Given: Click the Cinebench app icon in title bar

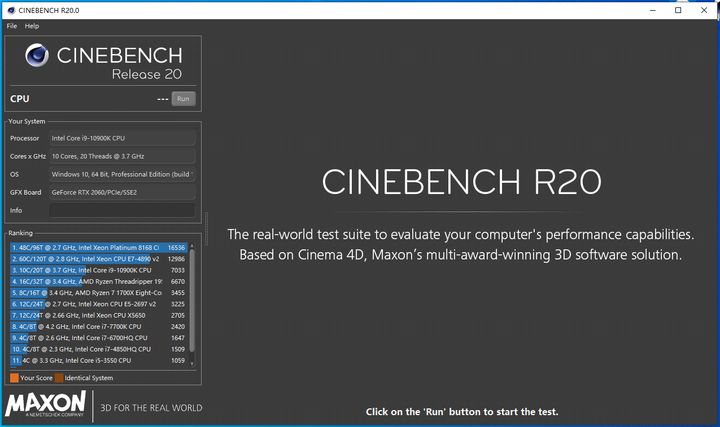Looking at the screenshot, I should click(9, 9).
